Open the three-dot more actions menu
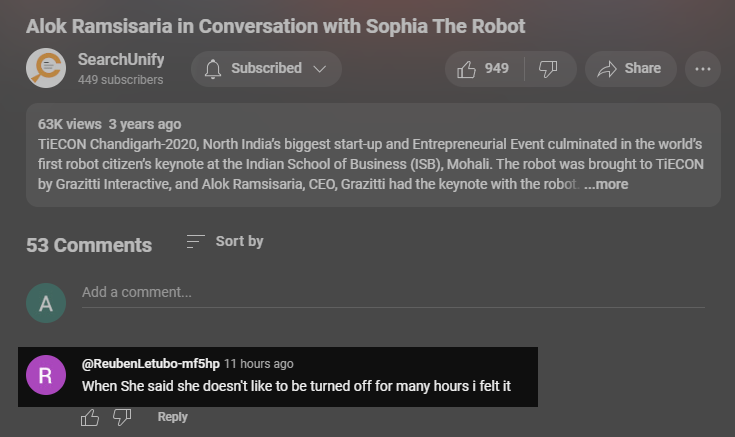Screen dimensions: 735x437 point(703,69)
